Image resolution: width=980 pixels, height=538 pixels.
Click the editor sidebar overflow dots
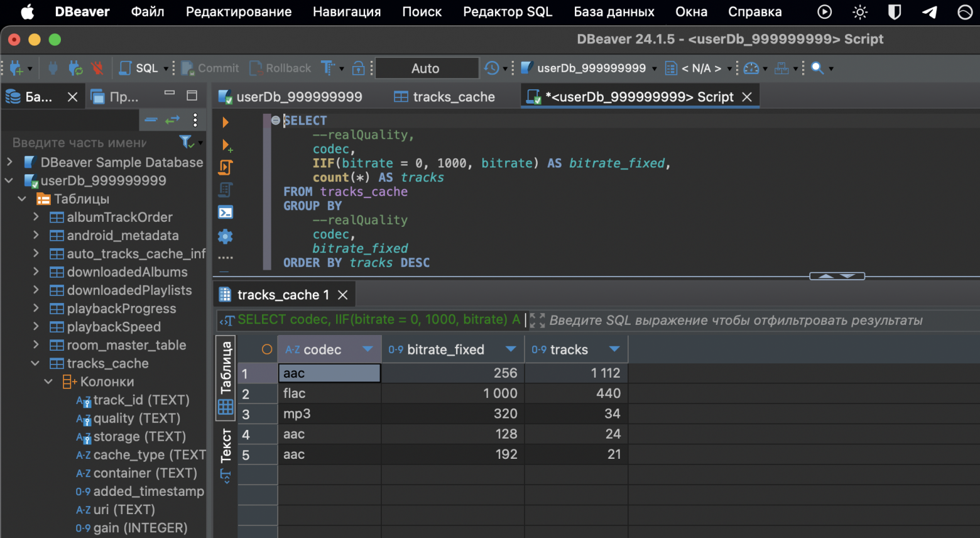226,258
